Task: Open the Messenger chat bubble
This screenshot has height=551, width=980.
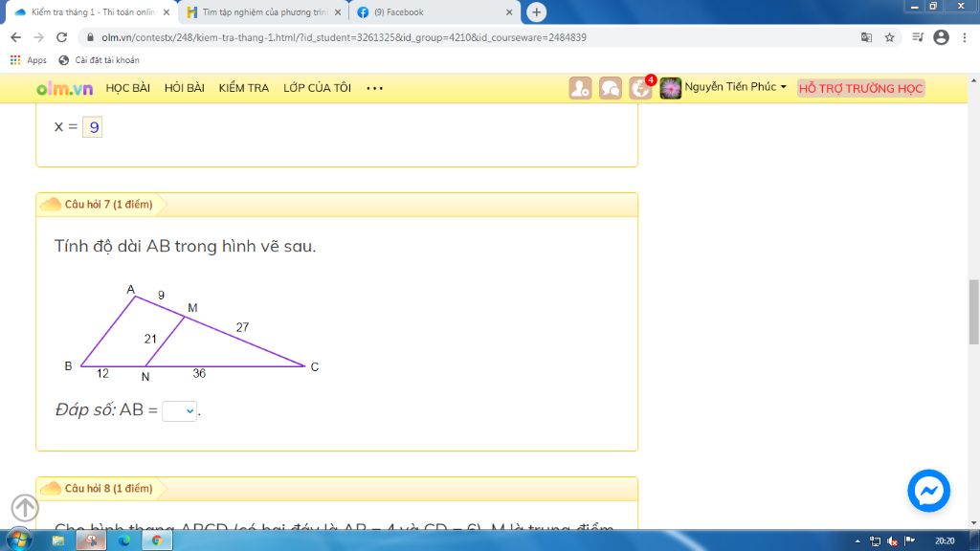Action: pyautogui.click(x=928, y=491)
